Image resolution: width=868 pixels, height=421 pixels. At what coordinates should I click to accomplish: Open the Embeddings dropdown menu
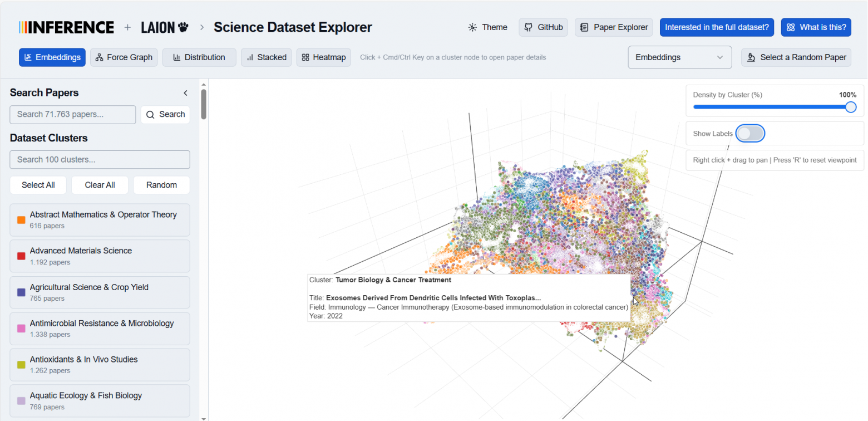[x=679, y=57]
